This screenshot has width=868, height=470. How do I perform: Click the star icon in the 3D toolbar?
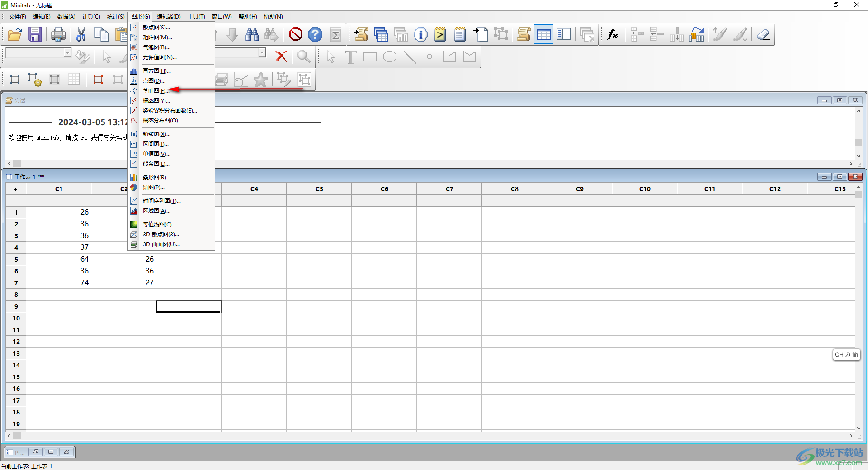pyautogui.click(x=261, y=80)
